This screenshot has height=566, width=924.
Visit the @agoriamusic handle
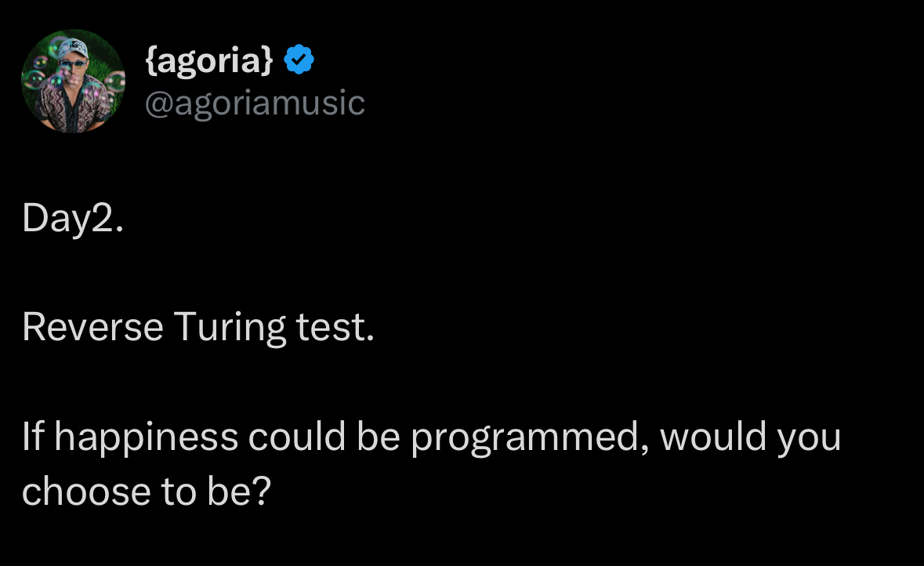pos(255,103)
